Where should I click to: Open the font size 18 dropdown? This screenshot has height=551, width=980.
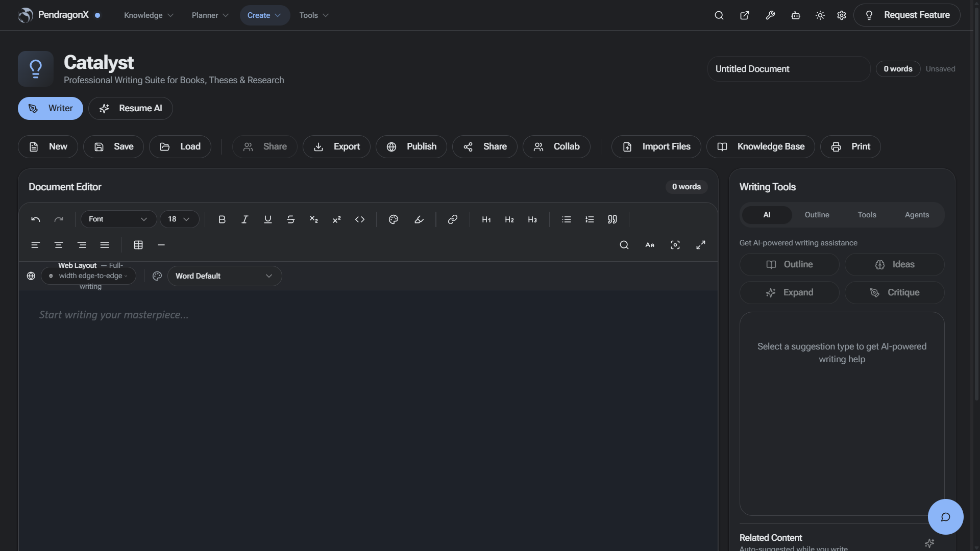[x=179, y=219]
